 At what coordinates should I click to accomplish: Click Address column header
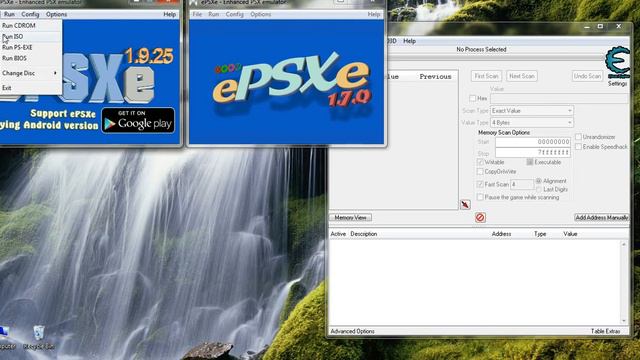[x=501, y=234]
